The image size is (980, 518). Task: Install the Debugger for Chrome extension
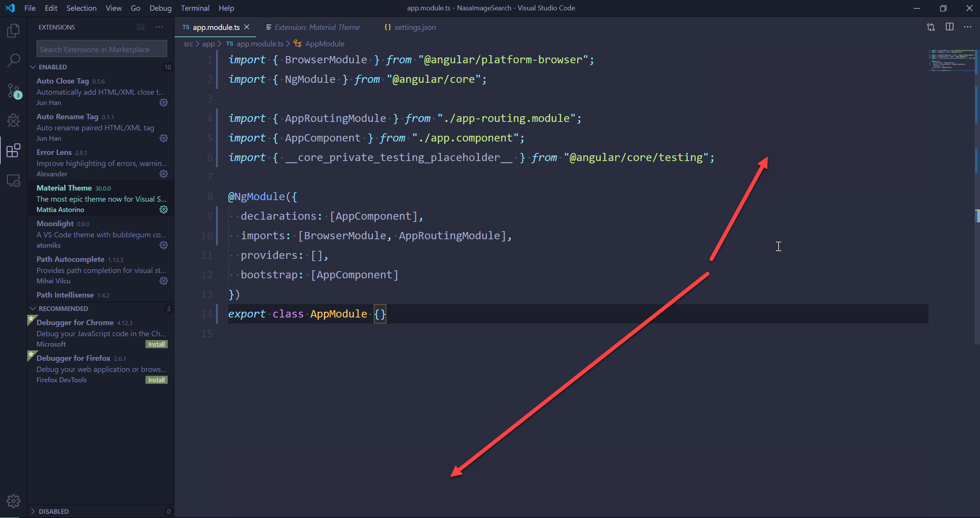click(156, 344)
